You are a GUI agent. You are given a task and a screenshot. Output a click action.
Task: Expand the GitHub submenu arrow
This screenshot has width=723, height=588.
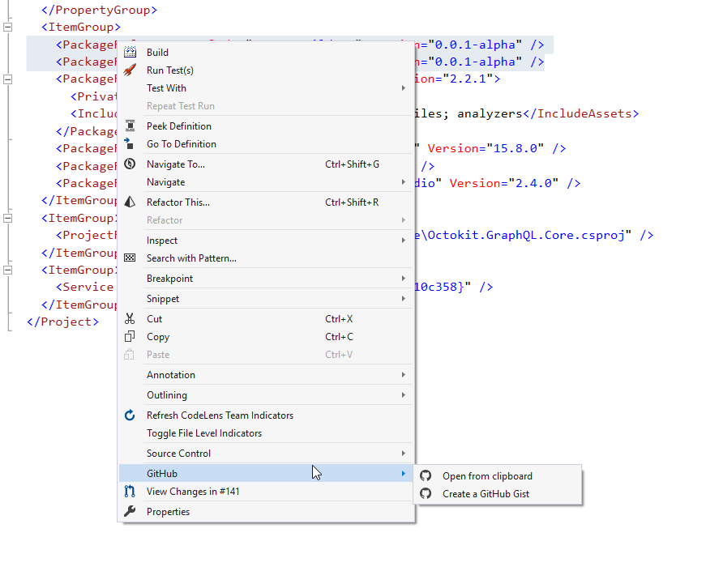point(404,473)
